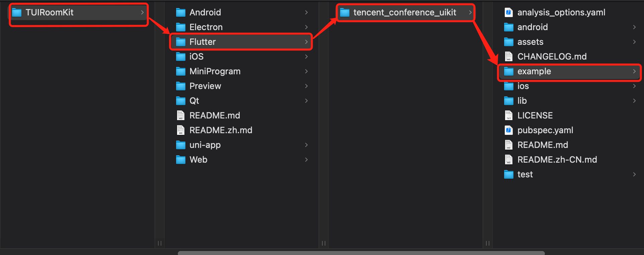
Task: Select the "analysis_options.yaml" file name
Action: [561, 12]
